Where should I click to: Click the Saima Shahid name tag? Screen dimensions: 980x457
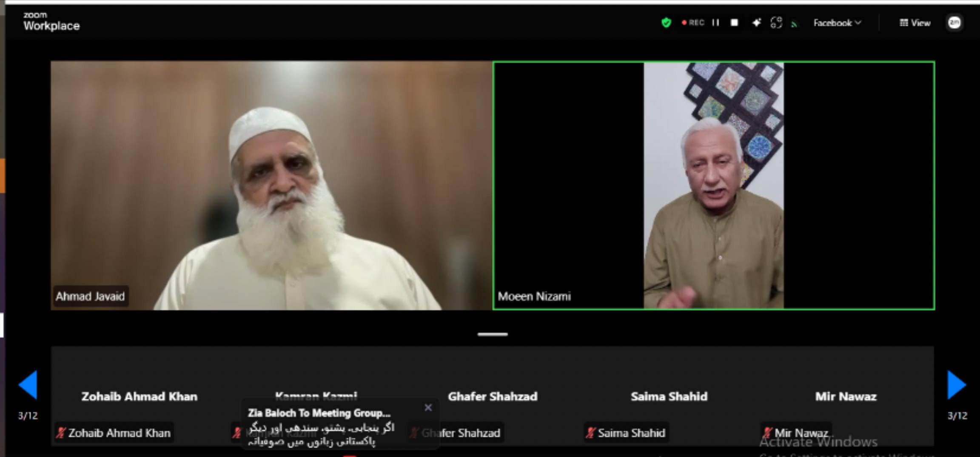[626, 433]
